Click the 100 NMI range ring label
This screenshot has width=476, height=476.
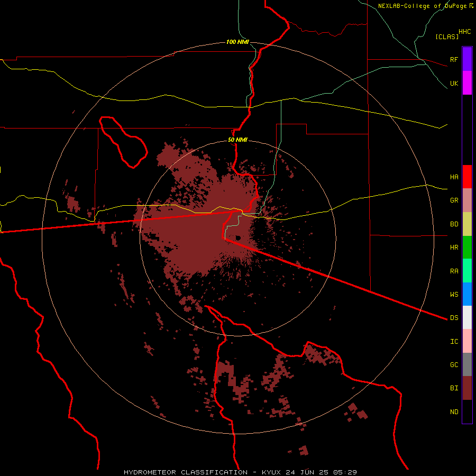[x=237, y=42]
